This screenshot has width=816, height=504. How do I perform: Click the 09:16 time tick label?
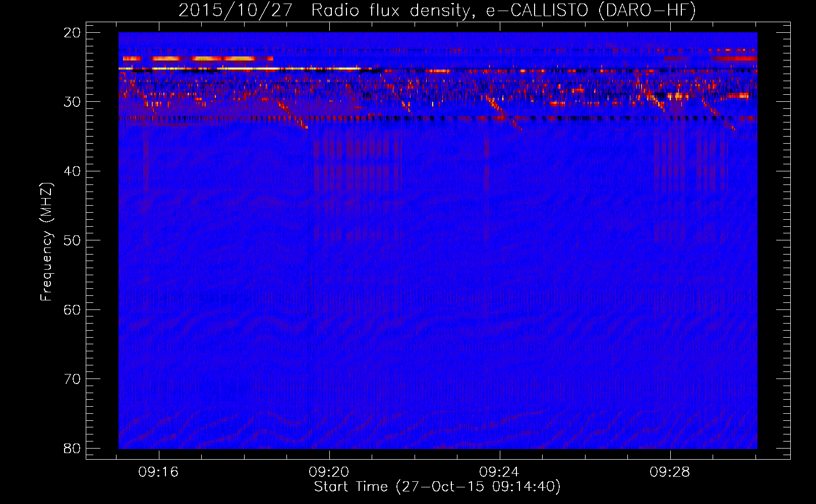pyautogui.click(x=159, y=472)
